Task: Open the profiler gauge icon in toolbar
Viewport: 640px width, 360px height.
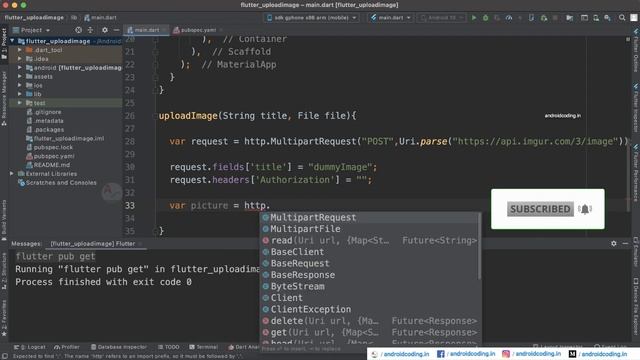Action: point(509,18)
